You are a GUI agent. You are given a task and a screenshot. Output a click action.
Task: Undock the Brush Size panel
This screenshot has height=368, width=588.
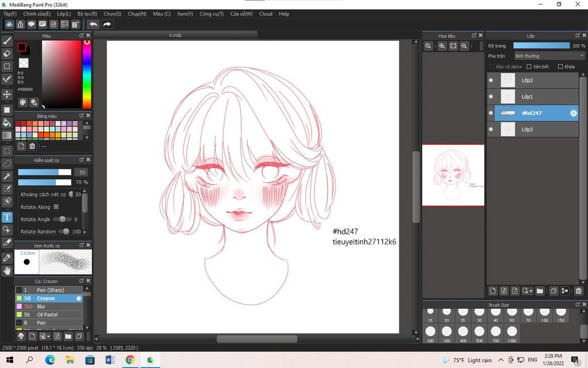point(578,305)
